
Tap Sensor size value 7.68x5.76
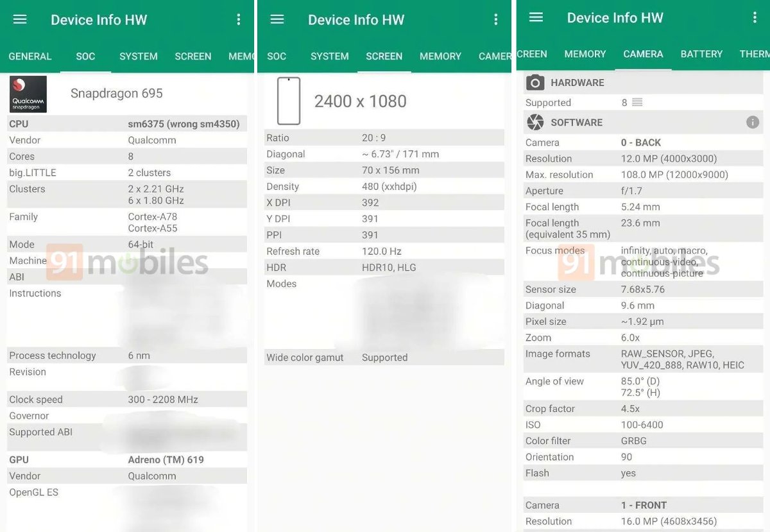coord(643,289)
